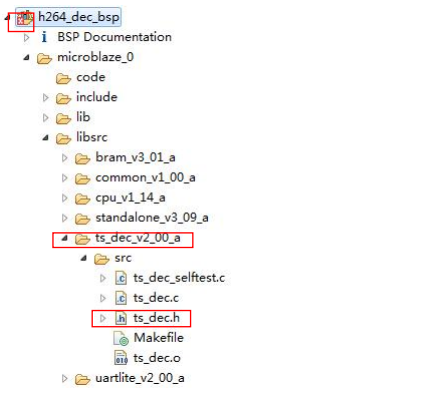Screen dimensions: 426x397
Task: Click the cpu_v1_14_a folder icon
Action: 82,199
